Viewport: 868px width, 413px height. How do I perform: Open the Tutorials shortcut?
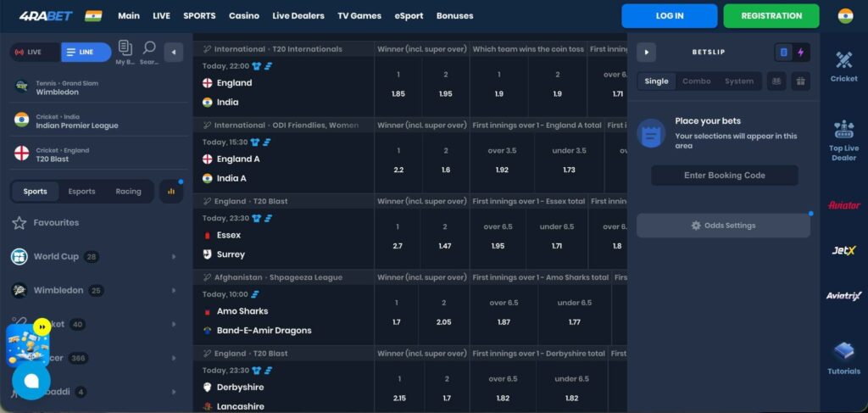pos(843,359)
